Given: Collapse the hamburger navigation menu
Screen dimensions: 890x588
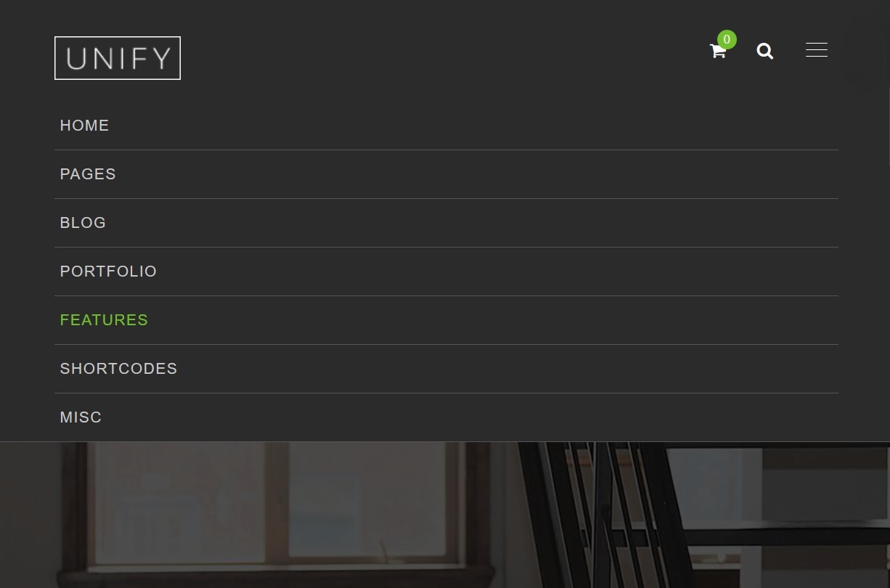Looking at the screenshot, I should 816,50.
